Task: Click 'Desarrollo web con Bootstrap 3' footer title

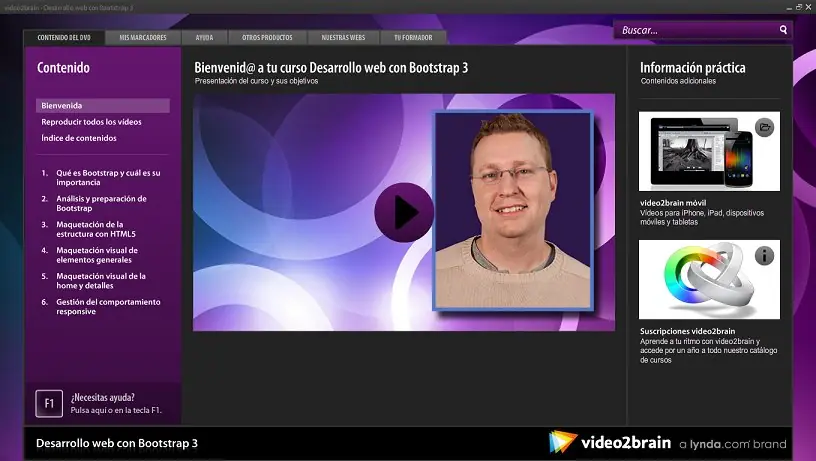Action: pyautogui.click(x=117, y=443)
